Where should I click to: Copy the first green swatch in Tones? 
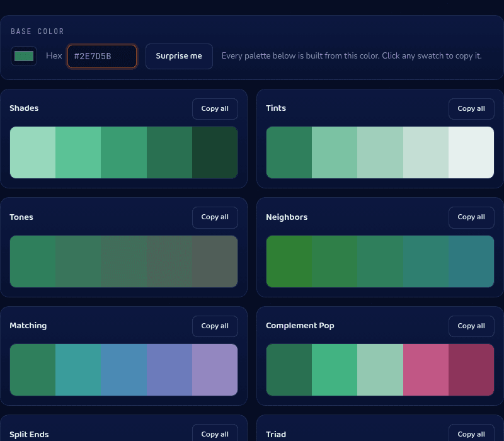point(33,261)
